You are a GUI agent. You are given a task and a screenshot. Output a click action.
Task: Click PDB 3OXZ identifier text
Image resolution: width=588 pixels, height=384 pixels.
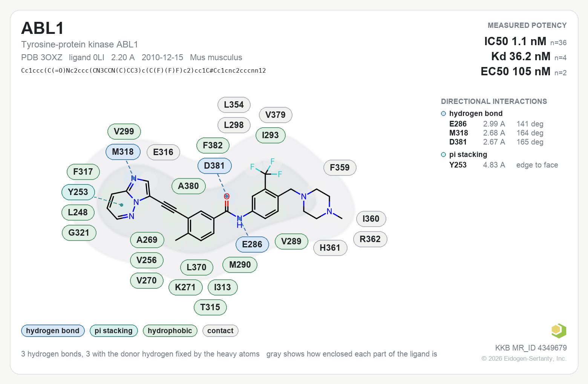[x=42, y=58]
